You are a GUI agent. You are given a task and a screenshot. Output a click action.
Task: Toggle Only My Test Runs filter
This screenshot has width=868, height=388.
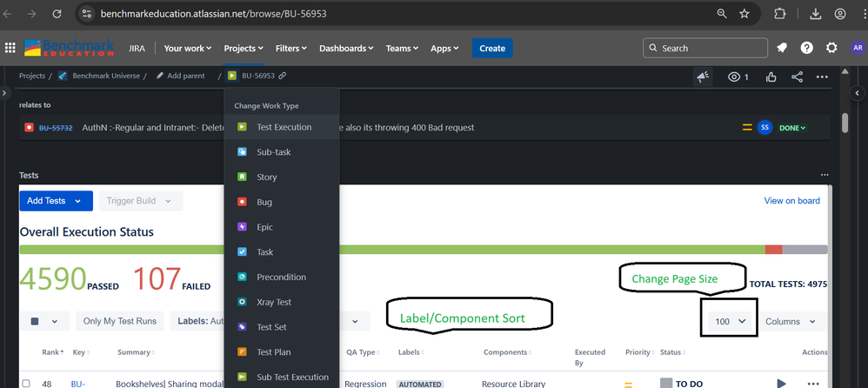click(x=119, y=321)
